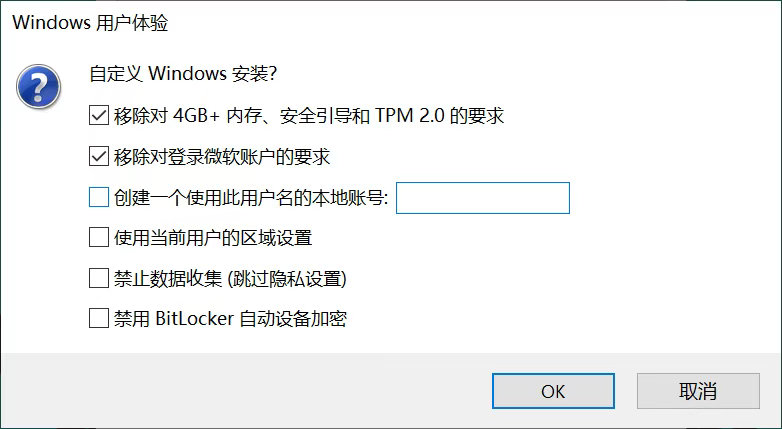Focus the local account username text field

(483, 198)
